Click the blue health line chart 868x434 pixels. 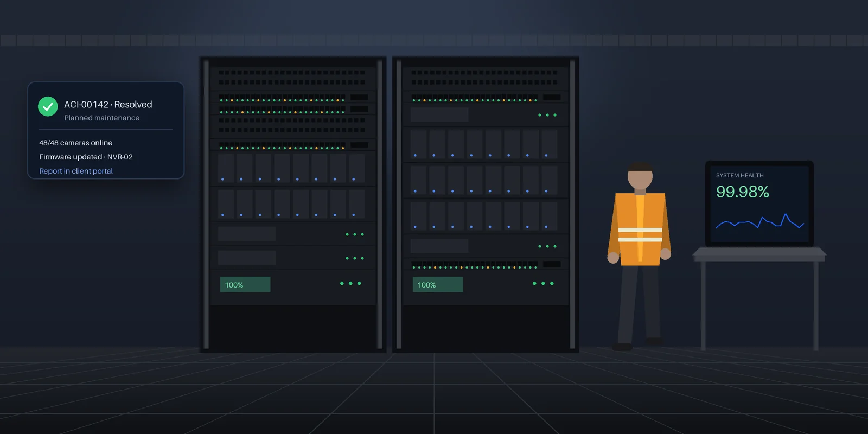click(760, 221)
